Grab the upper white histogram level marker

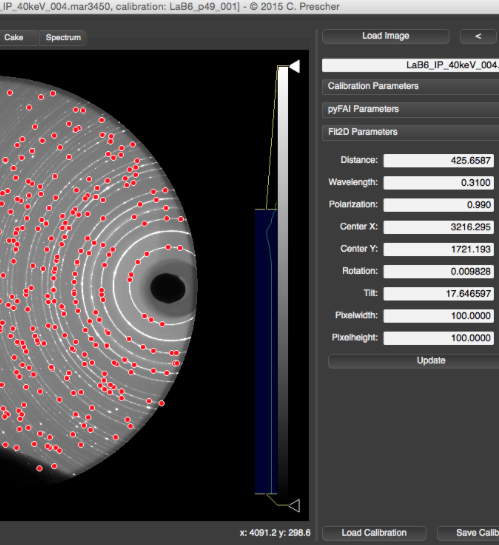[x=295, y=66]
